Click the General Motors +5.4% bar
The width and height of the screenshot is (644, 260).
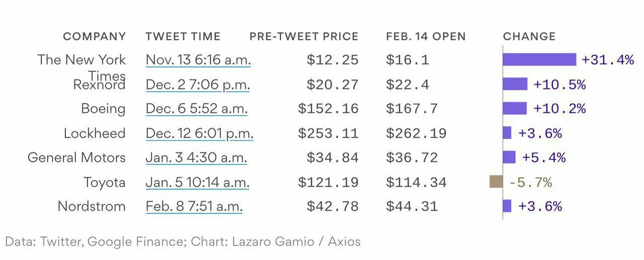point(509,157)
